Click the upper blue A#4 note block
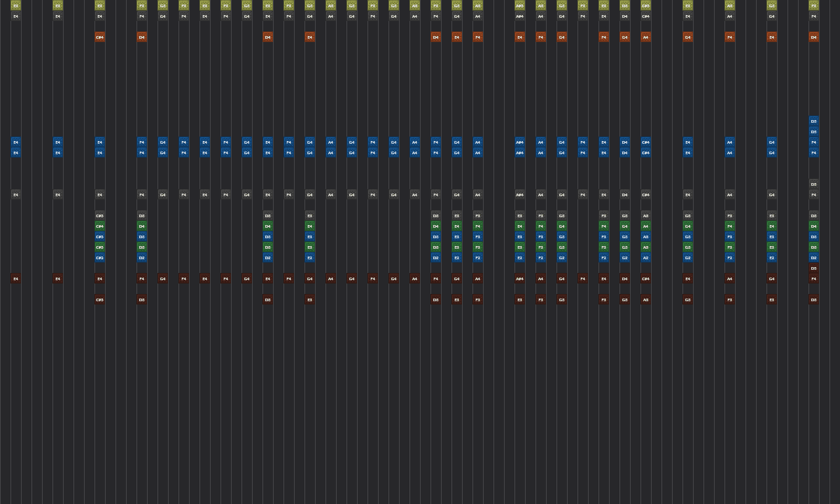Image resolution: width=840 pixels, height=504 pixels. coord(520,142)
